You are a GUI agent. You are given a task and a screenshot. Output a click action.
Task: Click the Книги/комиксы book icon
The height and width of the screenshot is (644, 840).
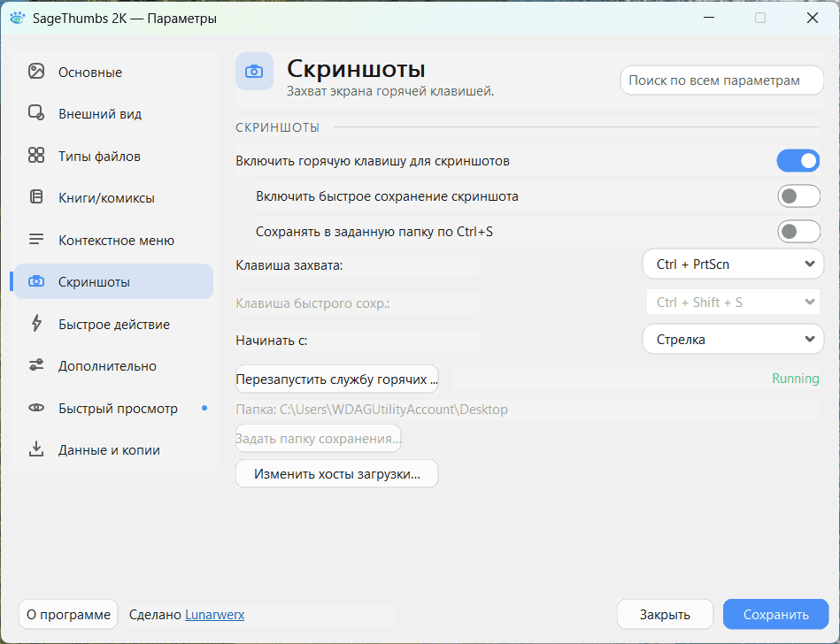point(36,197)
